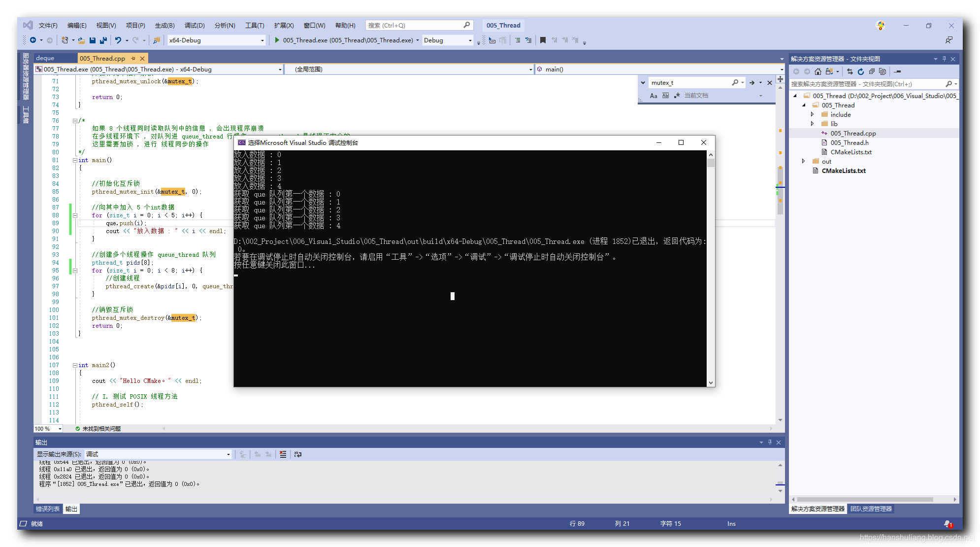Click the Open File folder icon
This screenshot has height=547, width=980.
click(x=81, y=40)
